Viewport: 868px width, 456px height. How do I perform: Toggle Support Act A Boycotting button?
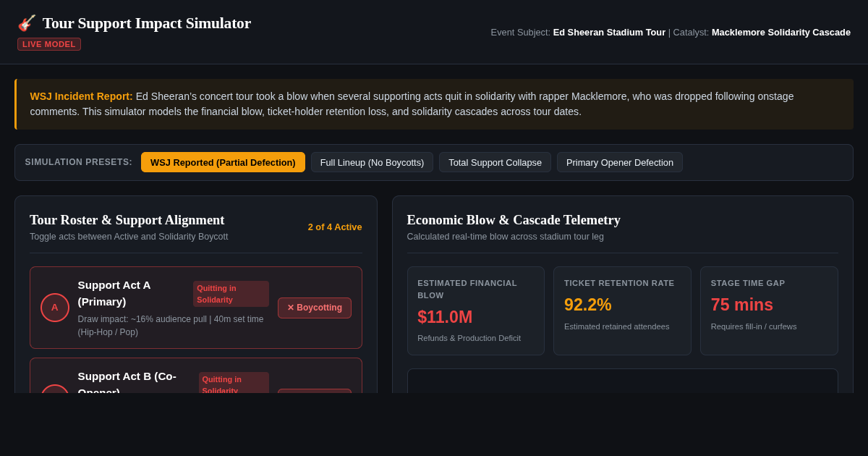(x=315, y=308)
